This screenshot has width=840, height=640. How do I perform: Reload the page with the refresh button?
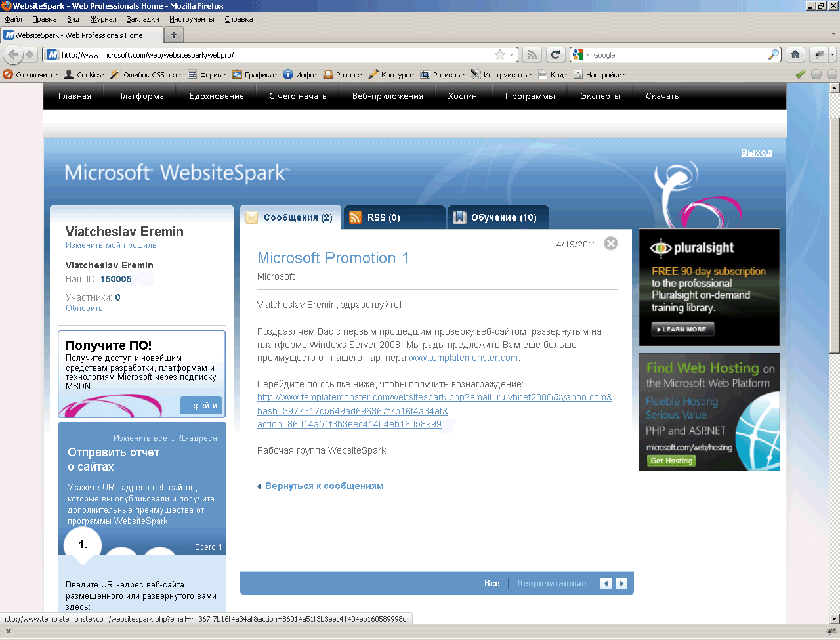click(556, 55)
